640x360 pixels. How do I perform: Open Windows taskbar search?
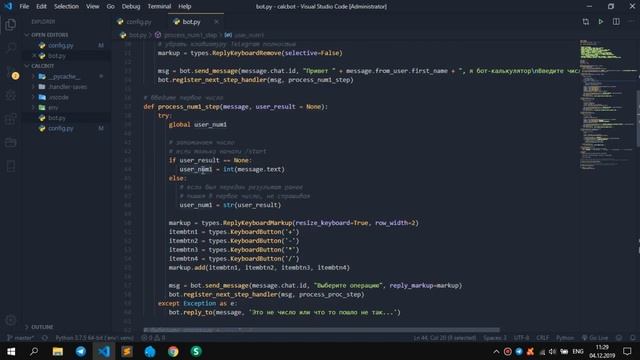point(34,351)
